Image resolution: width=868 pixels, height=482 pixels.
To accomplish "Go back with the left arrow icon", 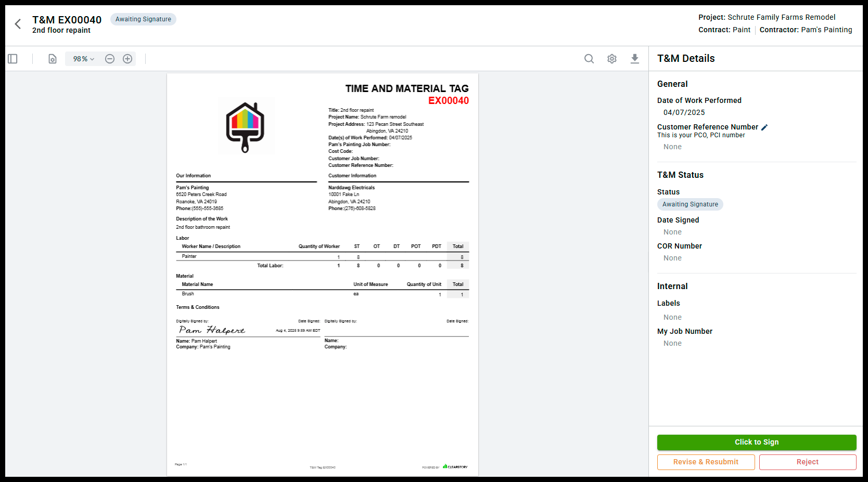I will coord(18,24).
